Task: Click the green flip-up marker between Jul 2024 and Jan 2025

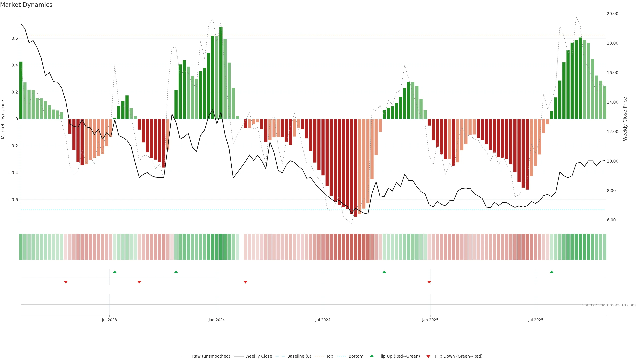Action: 384,272
